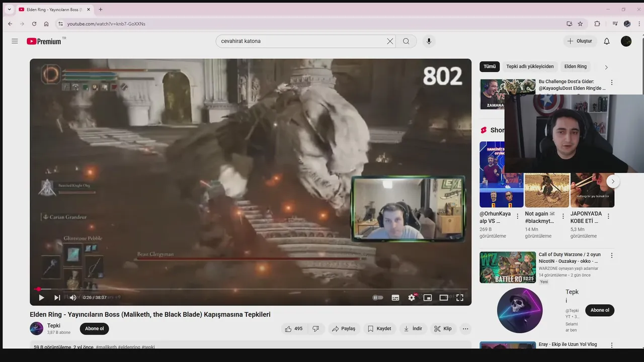Open more actions menu below video
This screenshot has width=644, height=362.
pyautogui.click(x=465, y=329)
